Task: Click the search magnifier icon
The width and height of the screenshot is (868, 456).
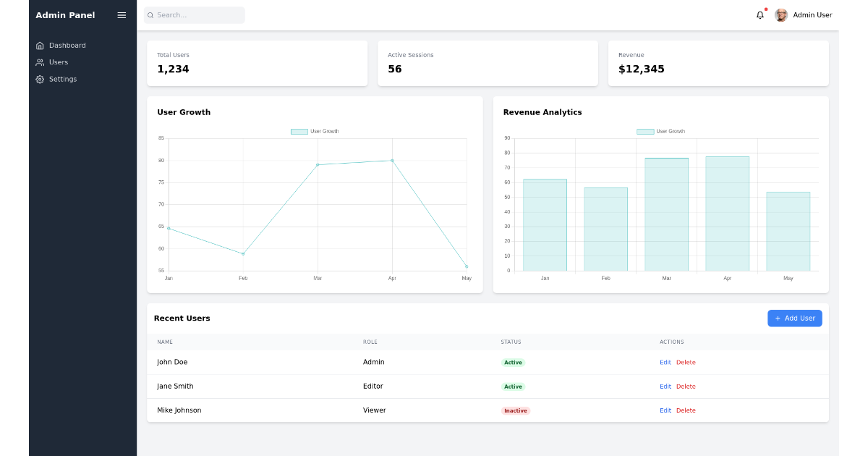Action: point(150,14)
